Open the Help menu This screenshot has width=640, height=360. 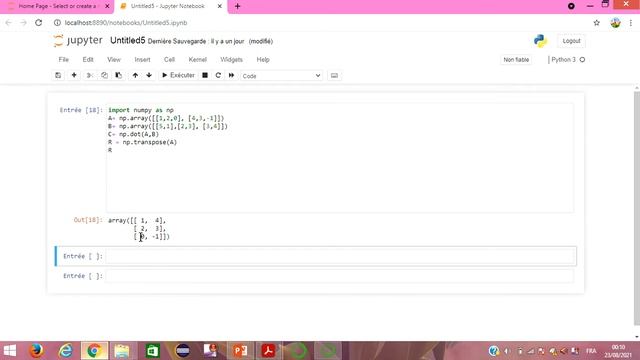click(x=263, y=60)
